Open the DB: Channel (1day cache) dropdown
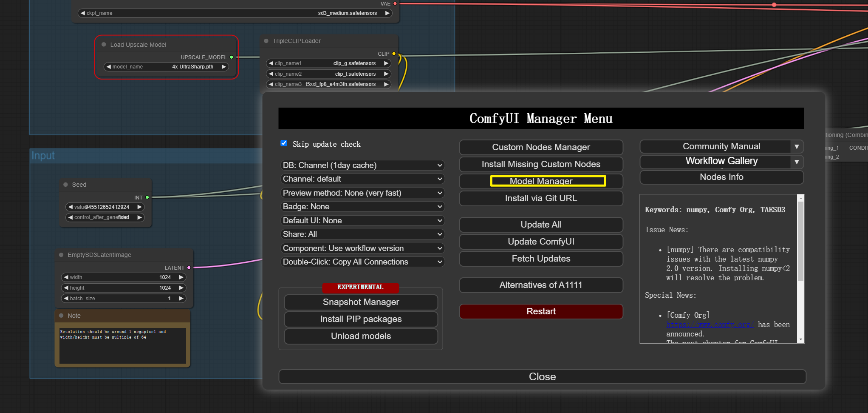 point(362,165)
